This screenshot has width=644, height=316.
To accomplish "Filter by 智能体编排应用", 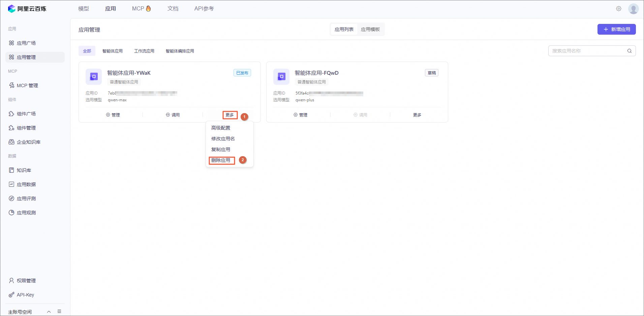I will pyautogui.click(x=180, y=51).
